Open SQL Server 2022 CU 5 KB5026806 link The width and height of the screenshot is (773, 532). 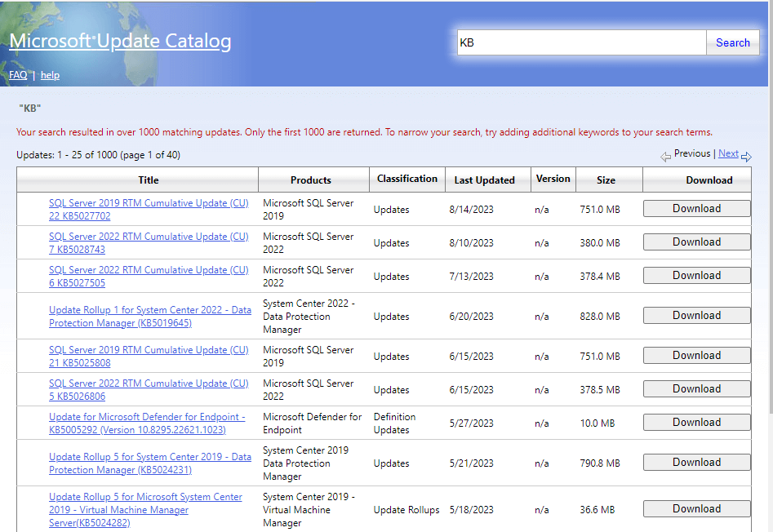click(x=149, y=390)
